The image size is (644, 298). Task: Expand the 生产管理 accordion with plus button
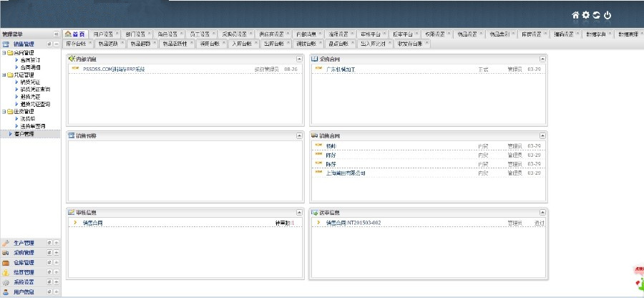57,243
